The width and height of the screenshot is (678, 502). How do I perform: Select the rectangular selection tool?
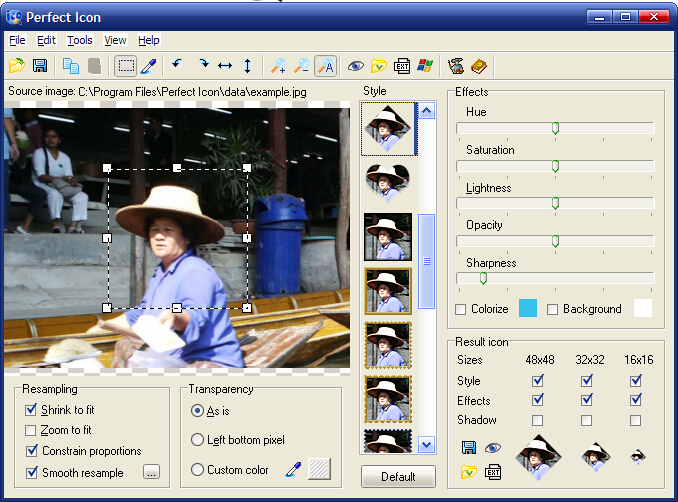126,66
